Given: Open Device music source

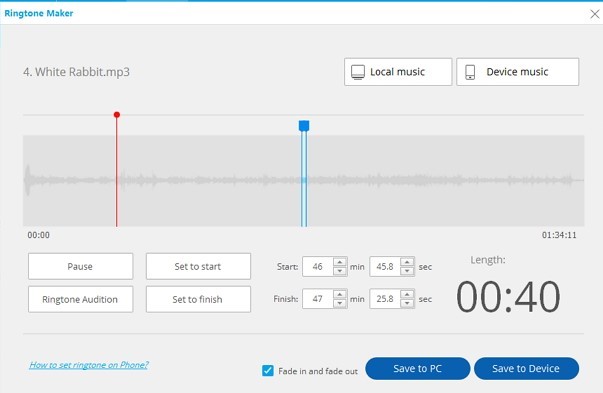Looking at the screenshot, I should click(x=518, y=72).
